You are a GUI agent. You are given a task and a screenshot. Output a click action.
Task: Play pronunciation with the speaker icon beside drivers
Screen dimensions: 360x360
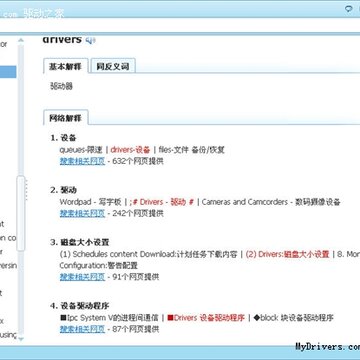[x=90, y=40]
